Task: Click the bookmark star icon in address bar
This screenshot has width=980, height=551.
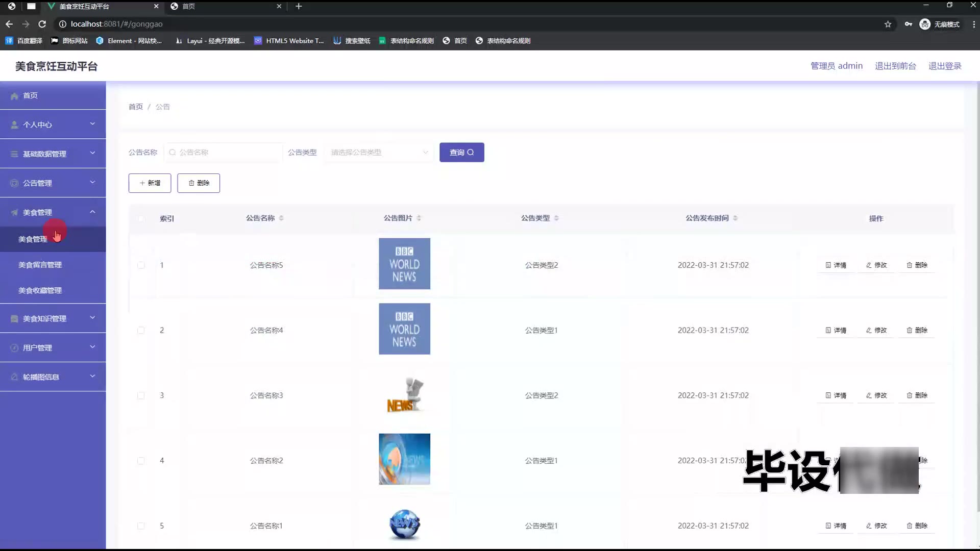Action: [888, 24]
